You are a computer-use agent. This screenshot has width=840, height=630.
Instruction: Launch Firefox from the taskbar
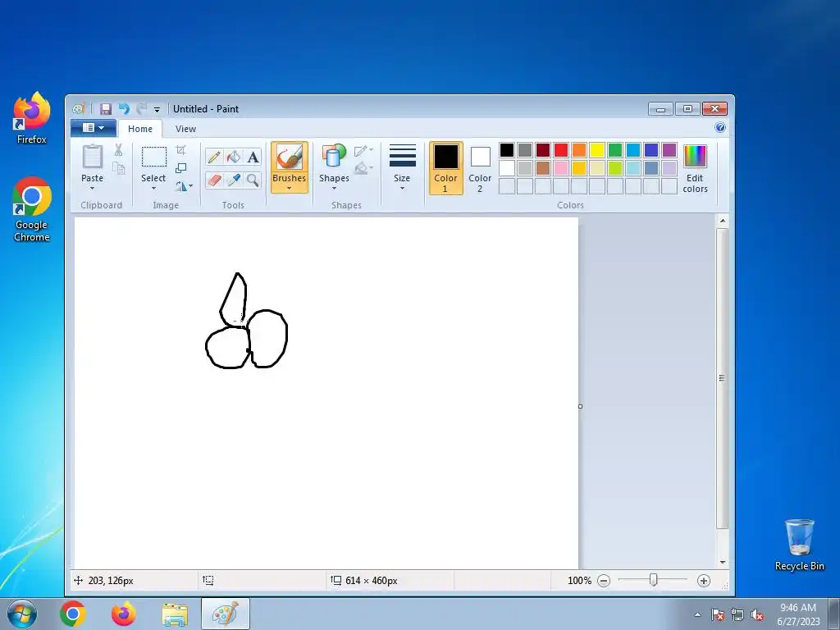coord(123,614)
